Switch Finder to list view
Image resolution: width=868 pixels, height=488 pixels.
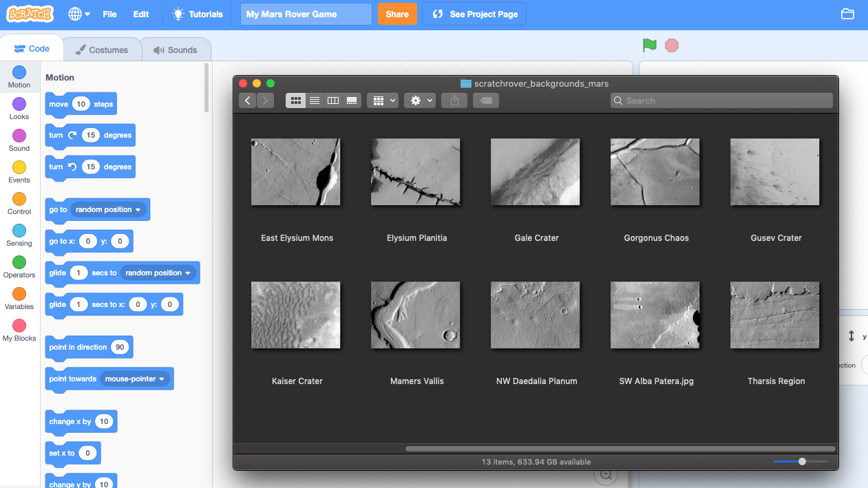click(314, 100)
